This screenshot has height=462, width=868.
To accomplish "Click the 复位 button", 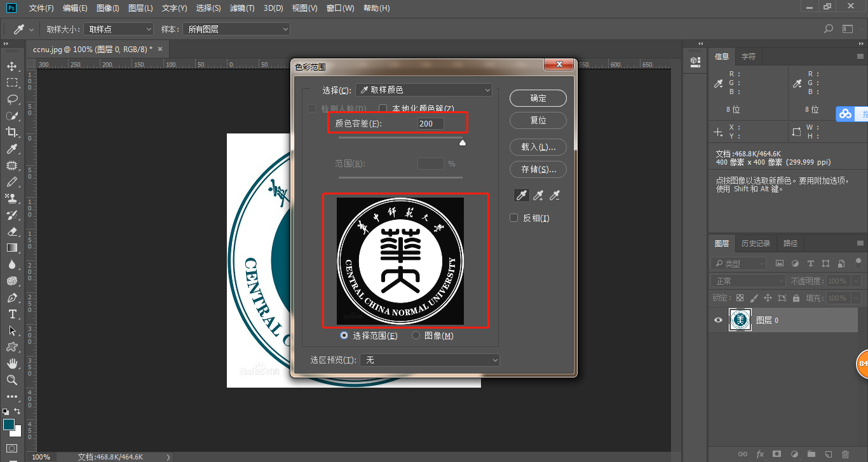I will coord(538,120).
